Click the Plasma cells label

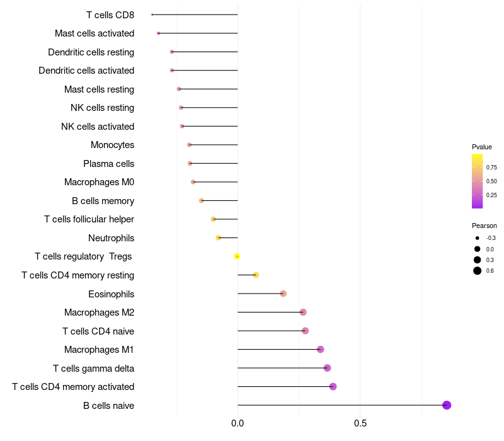pos(108,164)
